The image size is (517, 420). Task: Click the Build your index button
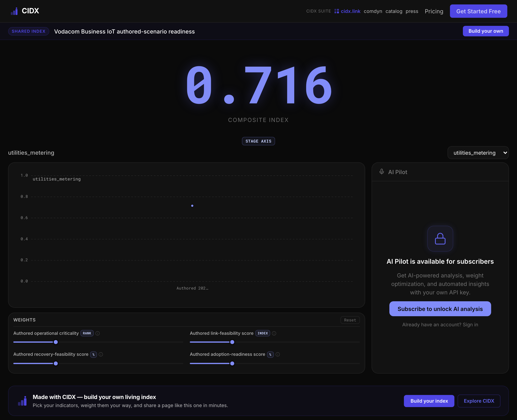pyautogui.click(x=429, y=401)
